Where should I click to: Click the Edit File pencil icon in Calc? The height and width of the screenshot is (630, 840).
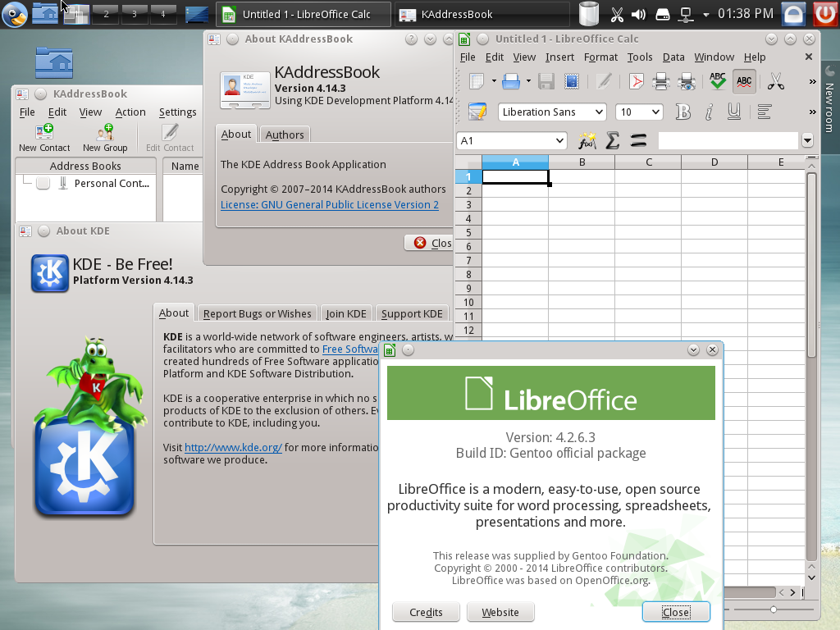pyautogui.click(x=604, y=81)
